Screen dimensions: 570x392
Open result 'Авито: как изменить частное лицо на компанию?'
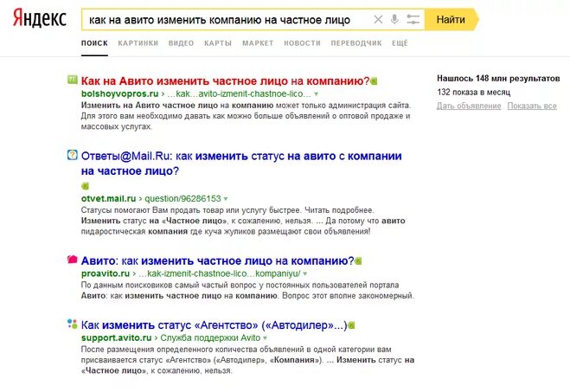(x=217, y=260)
